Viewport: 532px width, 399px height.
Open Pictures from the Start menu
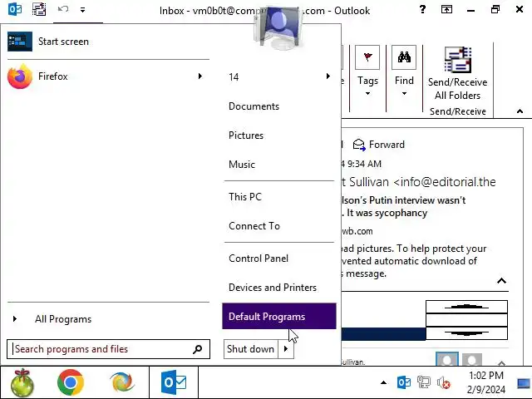[279, 135]
